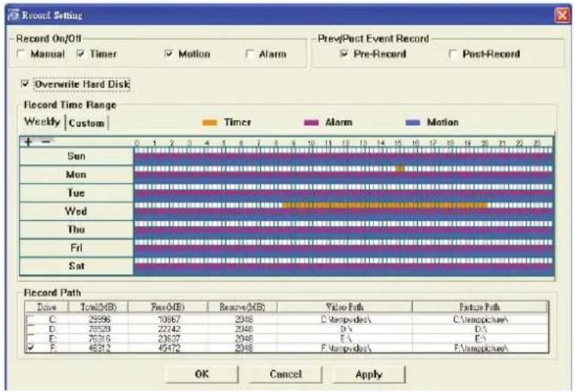This screenshot has height=392, width=575.
Task: Click the orange timer bar on Wed
Action: point(385,205)
